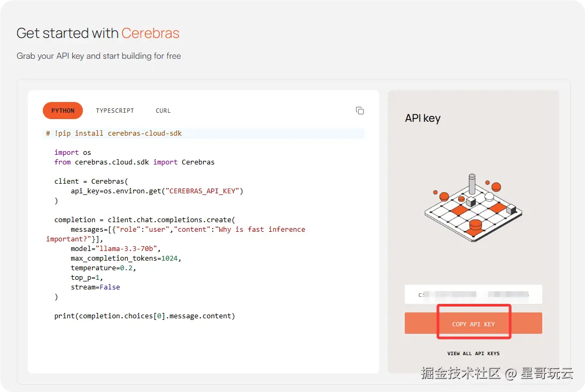Click the "from cerebras.cloud.sdk import Cerebras" line
Viewport: 585px width, 392px height.
tap(134, 162)
